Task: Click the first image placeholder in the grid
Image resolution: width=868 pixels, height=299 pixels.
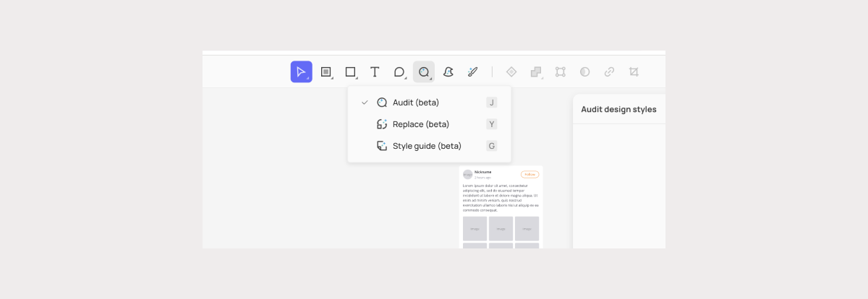Action: click(x=475, y=228)
